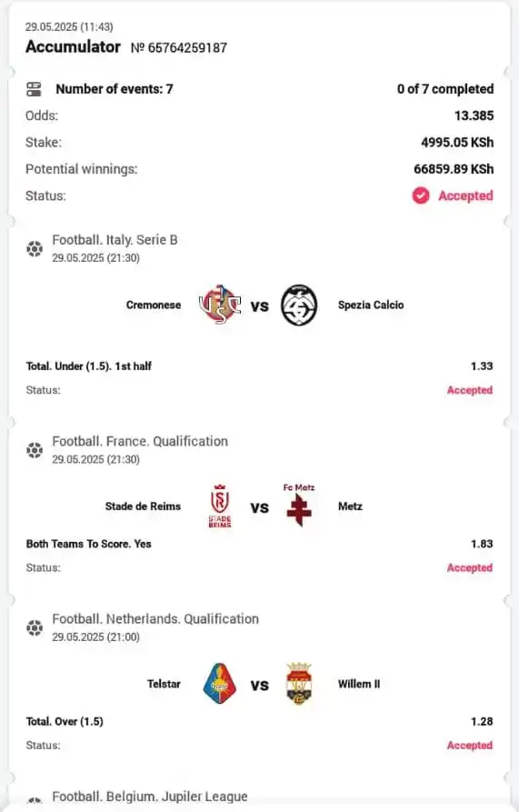Click the football icon beside Italy Serie B
519x812 pixels.
35,248
